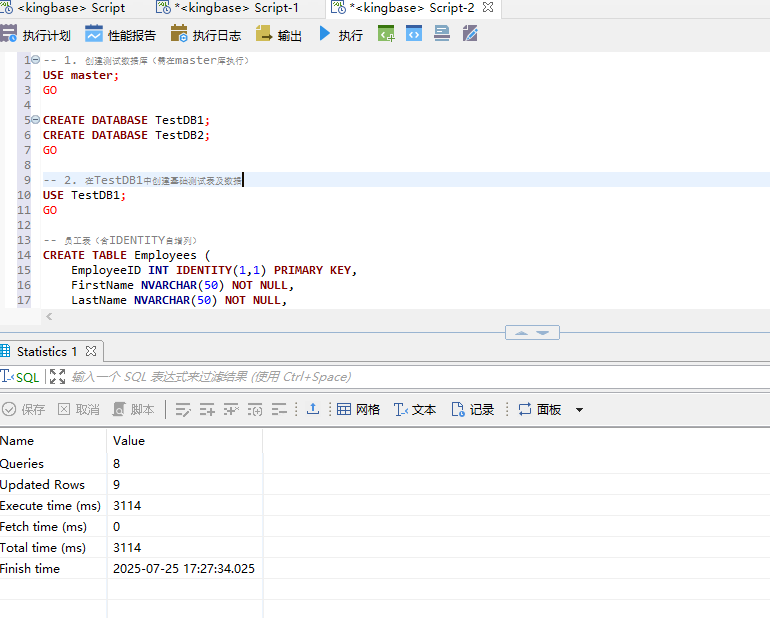Click the delete row icon
The height and width of the screenshot is (618, 770).
[231, 409]
